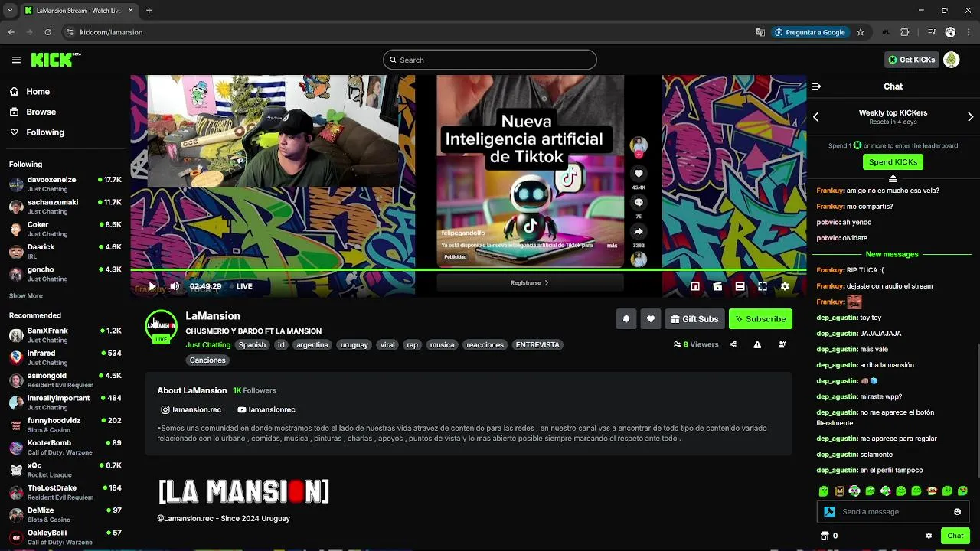Jump to new messages in chat

[x=892, y=254]
